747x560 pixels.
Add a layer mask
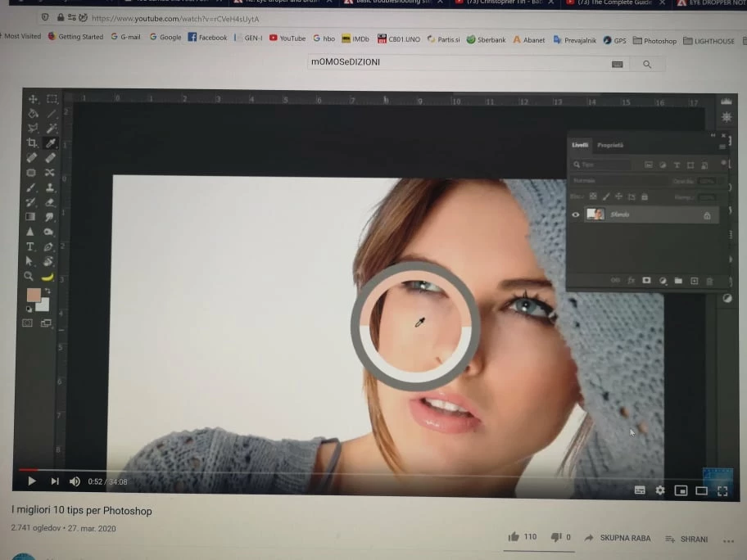646,281
